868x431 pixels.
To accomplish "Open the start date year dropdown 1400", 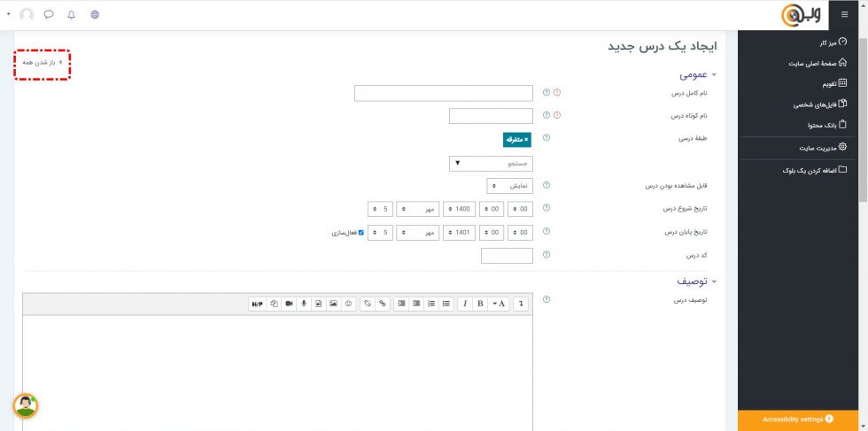I will pyautogui.click(x=459, y=209).
